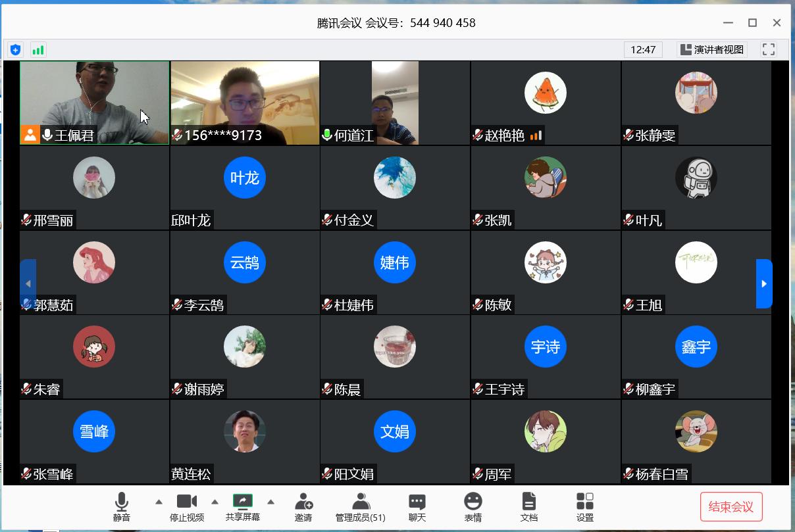Click 陈敏's cartoon girl avatar
Viewport: 795px width, 532px height.
(x=546, y=262)
